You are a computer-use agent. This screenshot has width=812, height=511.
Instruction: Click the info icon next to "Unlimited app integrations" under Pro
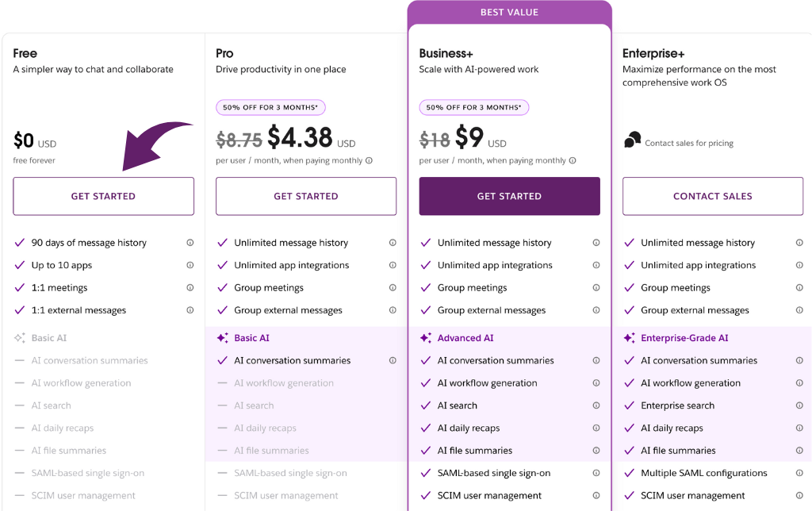click(392, 264)
